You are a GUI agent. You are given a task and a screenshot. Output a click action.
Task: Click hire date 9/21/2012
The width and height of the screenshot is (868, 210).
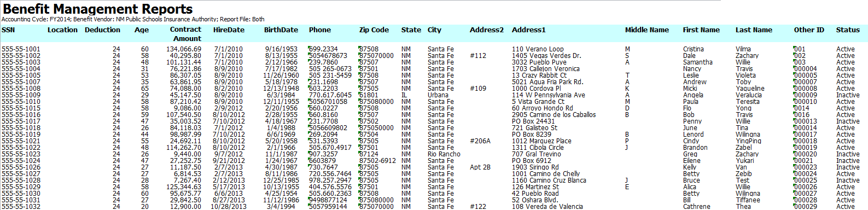pos(229,161)
